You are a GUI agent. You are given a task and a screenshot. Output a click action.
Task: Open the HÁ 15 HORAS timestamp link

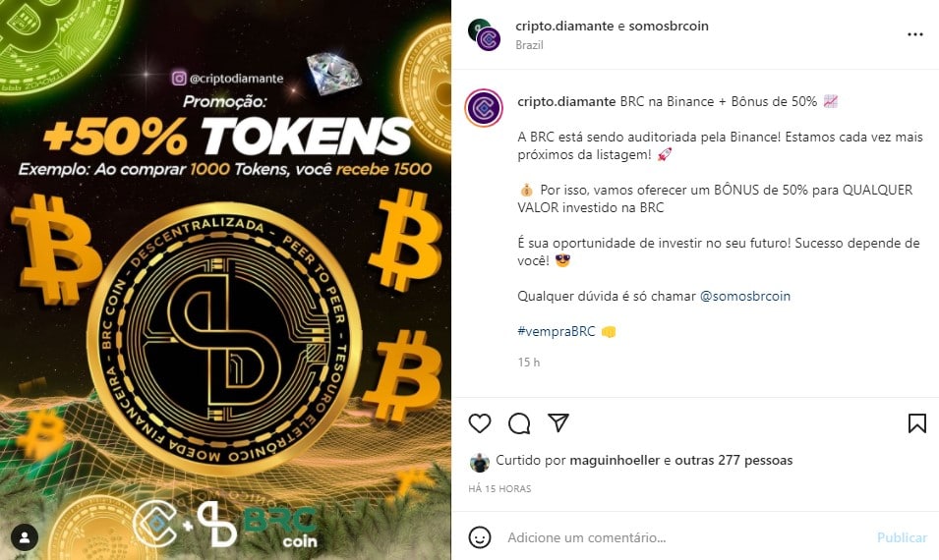499,489
